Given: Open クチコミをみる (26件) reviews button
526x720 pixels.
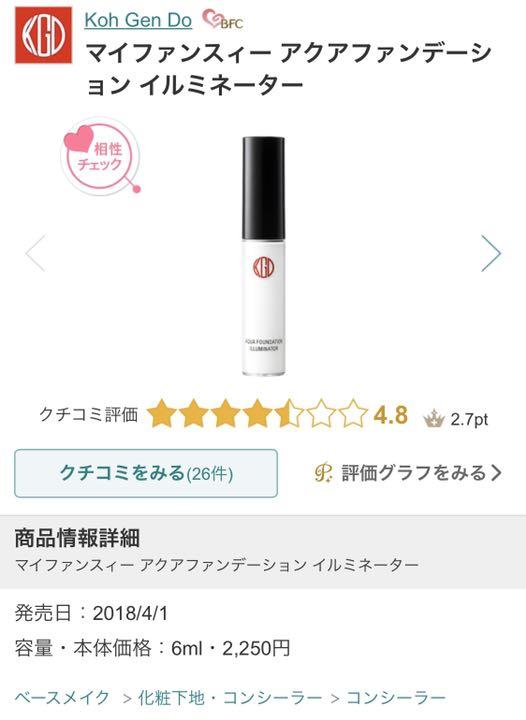Looking at the screenshot, I should (146, 473).
